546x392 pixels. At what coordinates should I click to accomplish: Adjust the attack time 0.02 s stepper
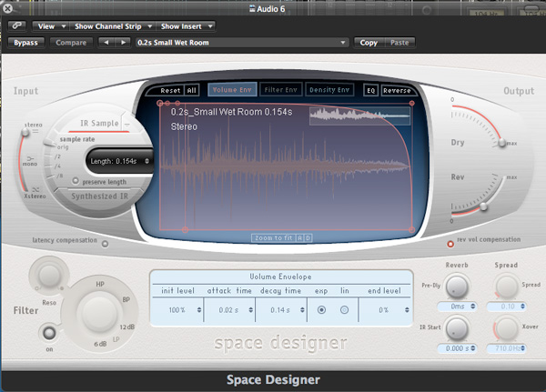[x=251, y=310]
